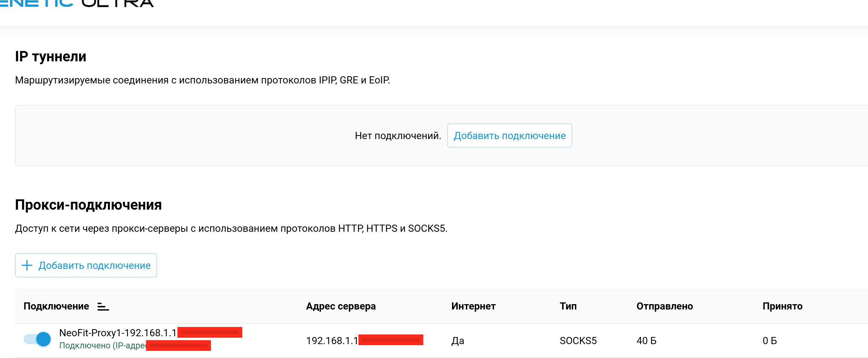The width and height of the screenshot is (868, 358).
Task: Sort by the Интернет column header
Action: pos(473,306)
